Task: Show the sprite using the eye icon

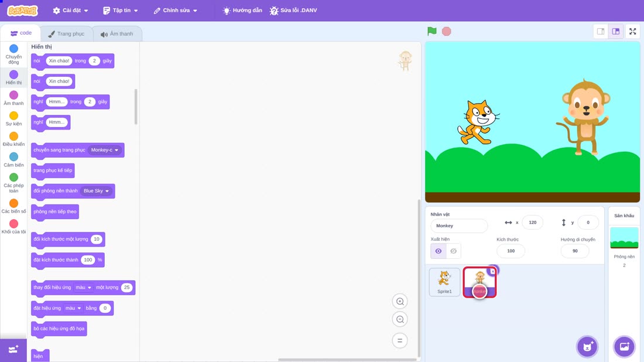Action: (439, 251)
